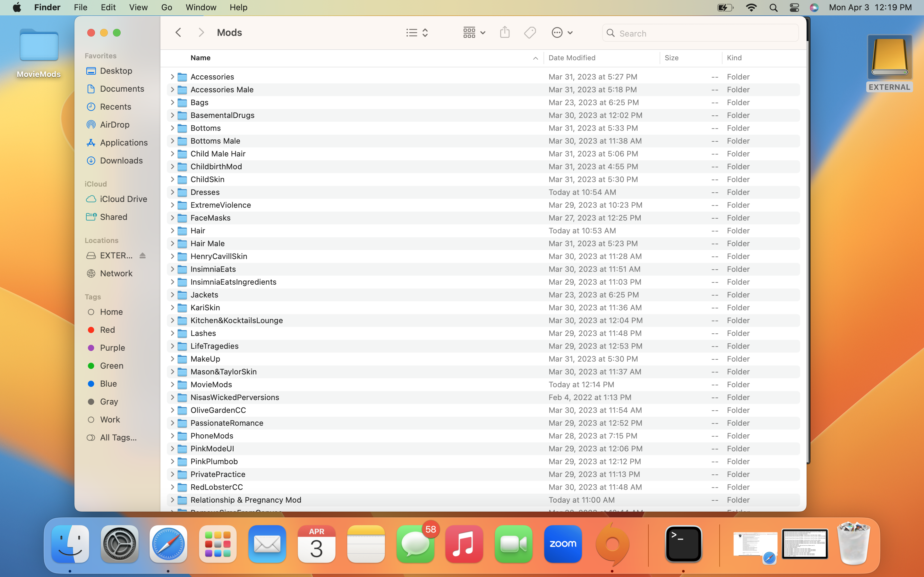This screenshot has height=577, width=924.
Task: Click the Share toolbar icon
Action: point(504,32)
